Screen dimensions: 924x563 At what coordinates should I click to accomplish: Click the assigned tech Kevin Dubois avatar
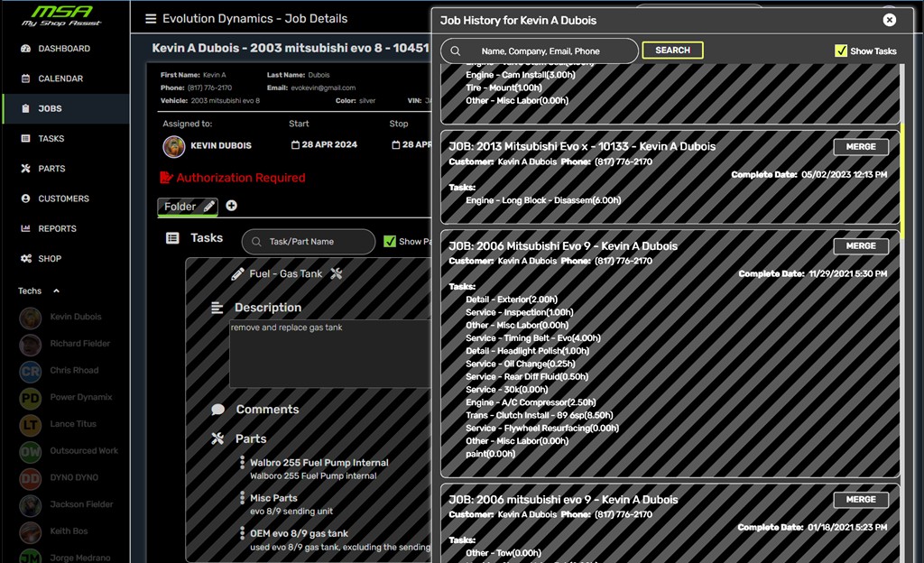174,146
